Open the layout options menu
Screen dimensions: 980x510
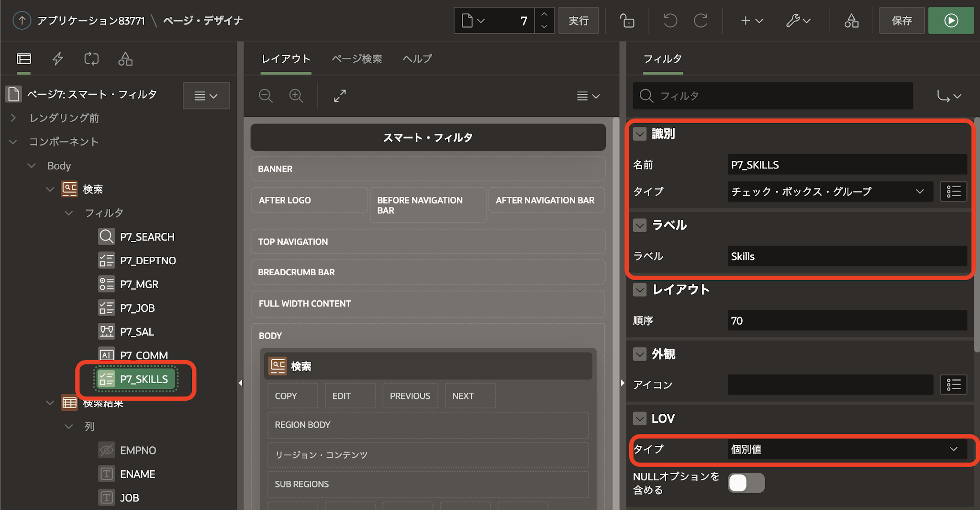pyautogui.click(x=588, y=96)
